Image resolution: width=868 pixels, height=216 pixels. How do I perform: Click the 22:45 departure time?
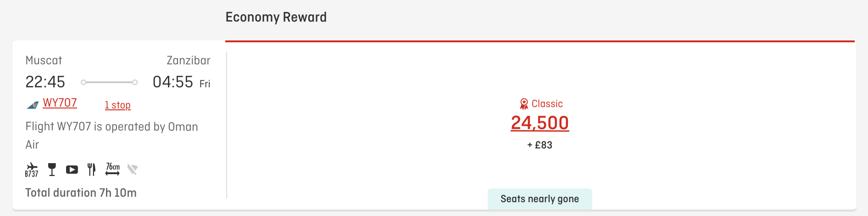pos(45,82)
